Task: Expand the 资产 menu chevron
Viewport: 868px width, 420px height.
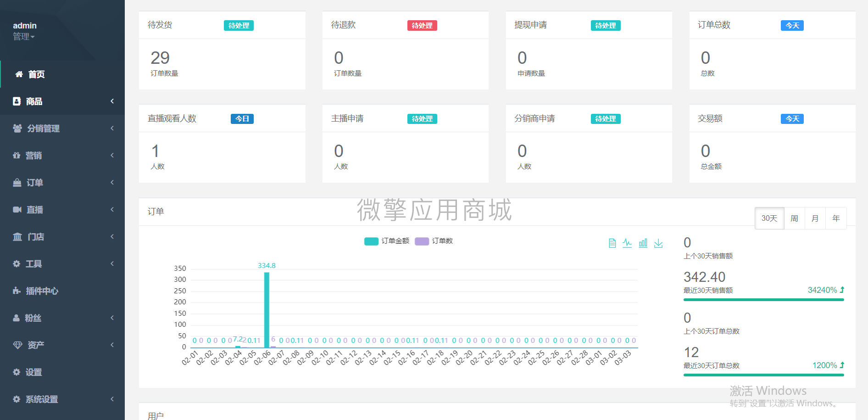Action: (x=112, y=345)
